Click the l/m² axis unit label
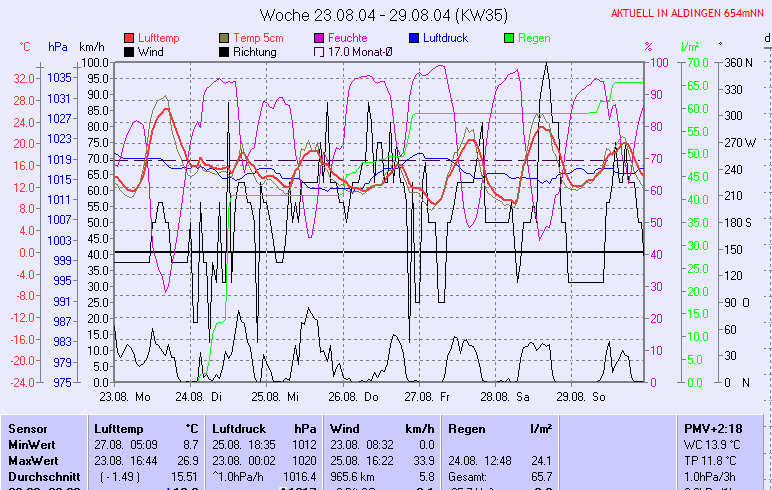The image size is (772, 490). pyautogui.click(x=690, y=47)
